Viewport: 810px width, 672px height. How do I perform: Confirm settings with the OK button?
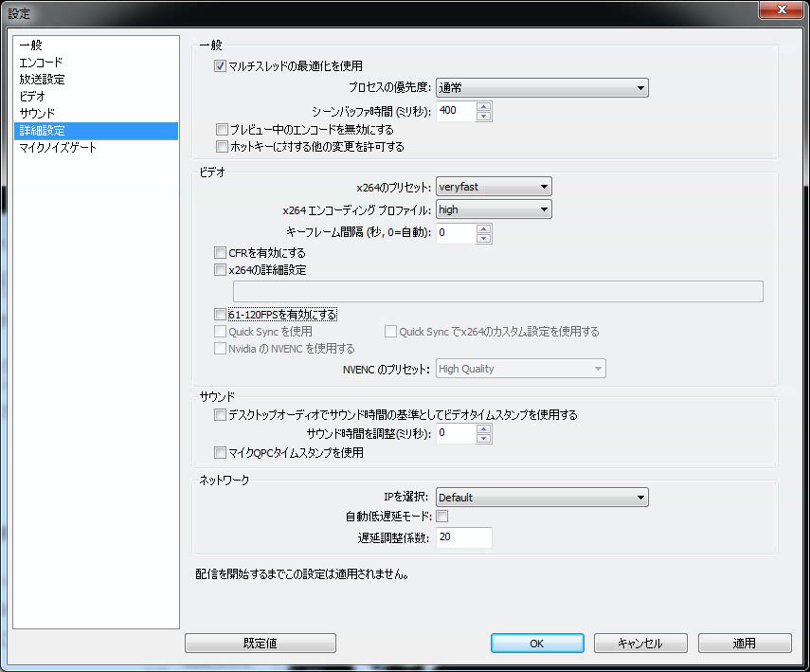(537, 643)
